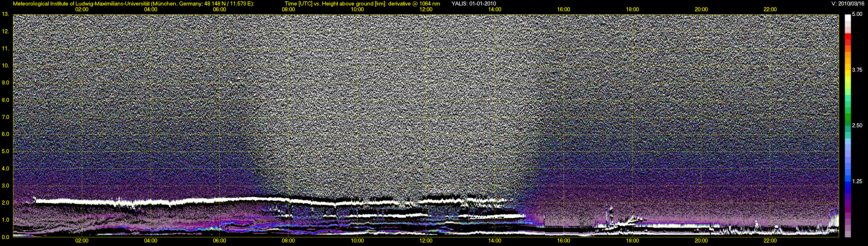The height and width of the screenshot is (246, 868).
Task: Click the 7.0 height axis label
Action: tap(5, 117)
